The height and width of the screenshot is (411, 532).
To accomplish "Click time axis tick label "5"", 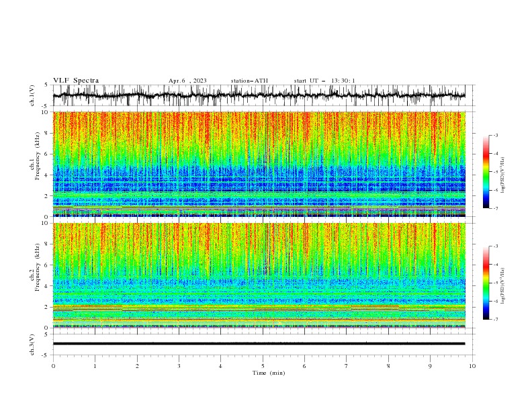I will pos(263,366).
